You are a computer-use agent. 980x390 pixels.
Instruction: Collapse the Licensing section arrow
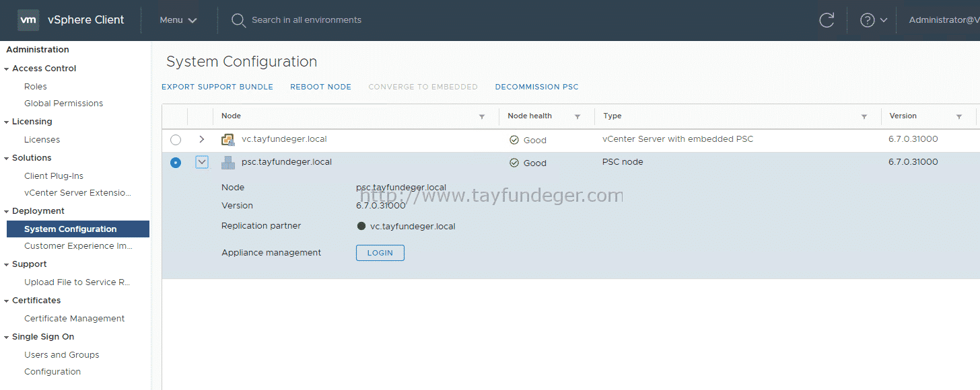[x=7, y=122]
